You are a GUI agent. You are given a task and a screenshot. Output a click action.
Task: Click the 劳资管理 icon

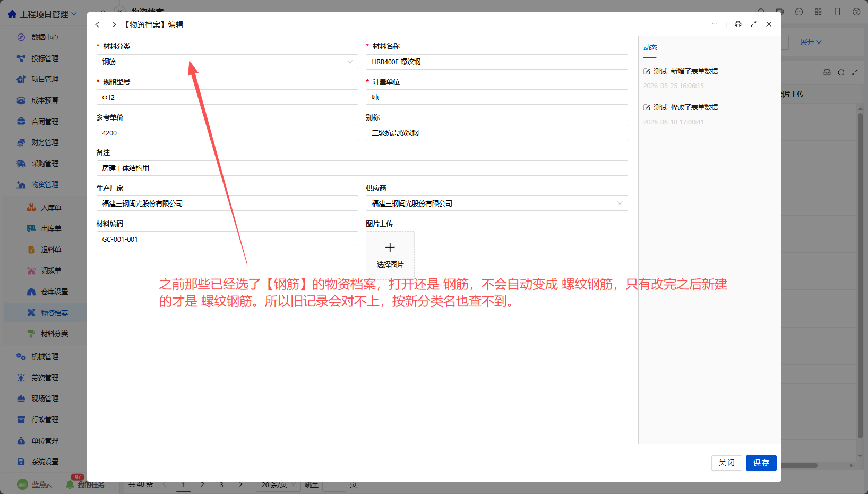point(21,378)
